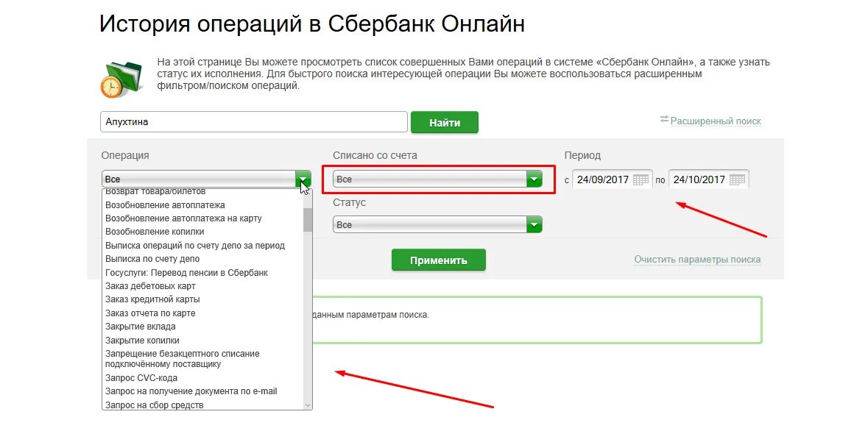Click the Найти search button
The image size is (868, 445).
click(x=445, y=123)
